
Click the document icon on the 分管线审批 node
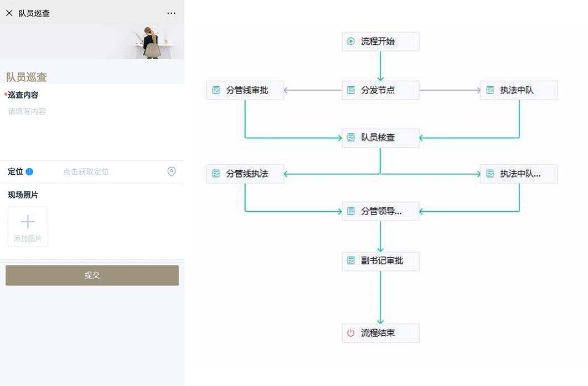point(216,90)
